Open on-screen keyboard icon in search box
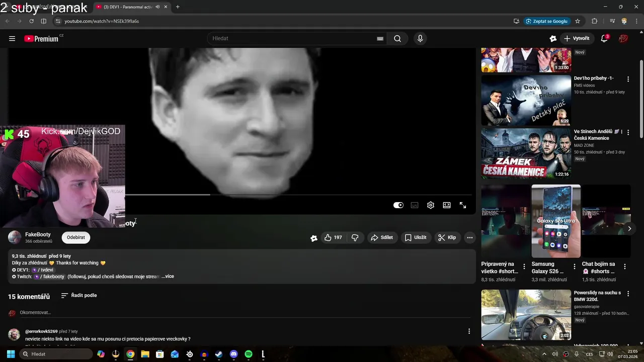Viewport: 644px width, 362px height. coord(380,39)
